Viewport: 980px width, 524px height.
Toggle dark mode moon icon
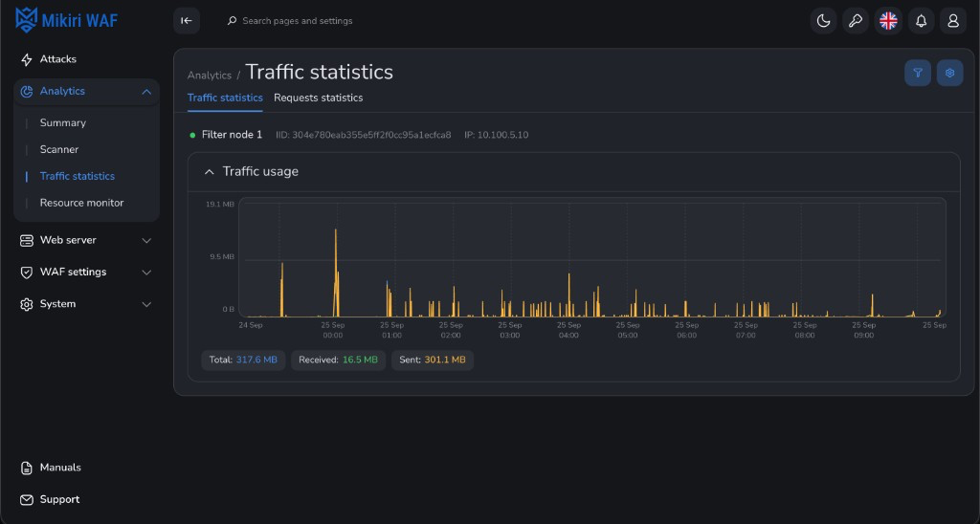tap(824, 21)
